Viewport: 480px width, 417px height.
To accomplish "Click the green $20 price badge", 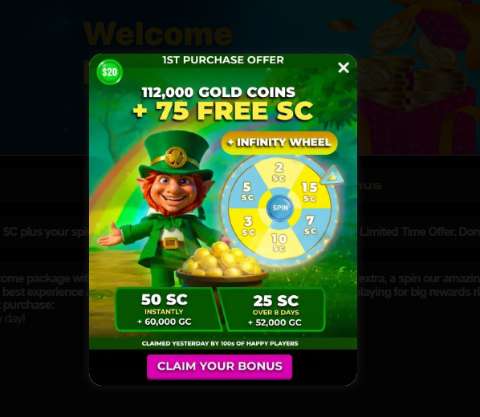I will (109, 72).
